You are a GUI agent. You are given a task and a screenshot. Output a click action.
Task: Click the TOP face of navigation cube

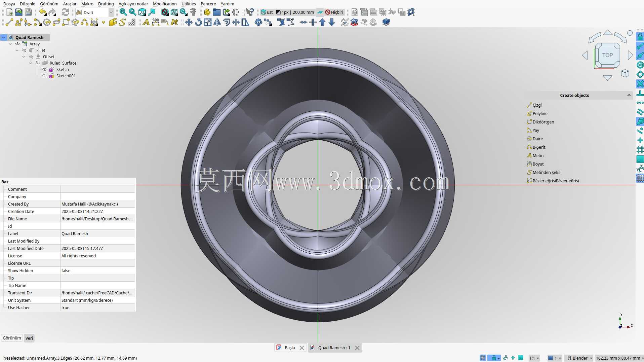(x=607, y=55)
